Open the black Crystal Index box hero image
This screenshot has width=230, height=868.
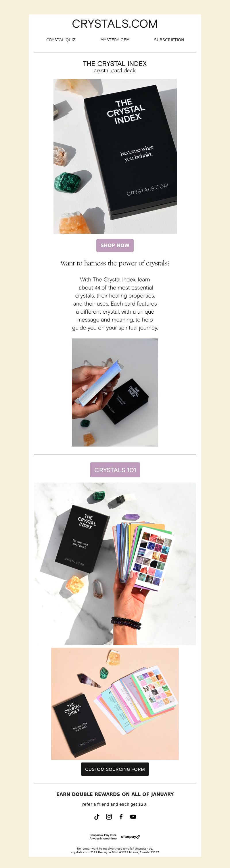coord(115,156)
